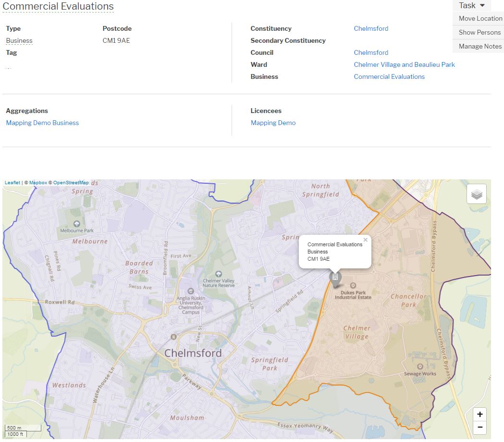This screenshot has height=442, width=504.
Task: Click the CM1 9AE postcode value
Action: point(116,40)
